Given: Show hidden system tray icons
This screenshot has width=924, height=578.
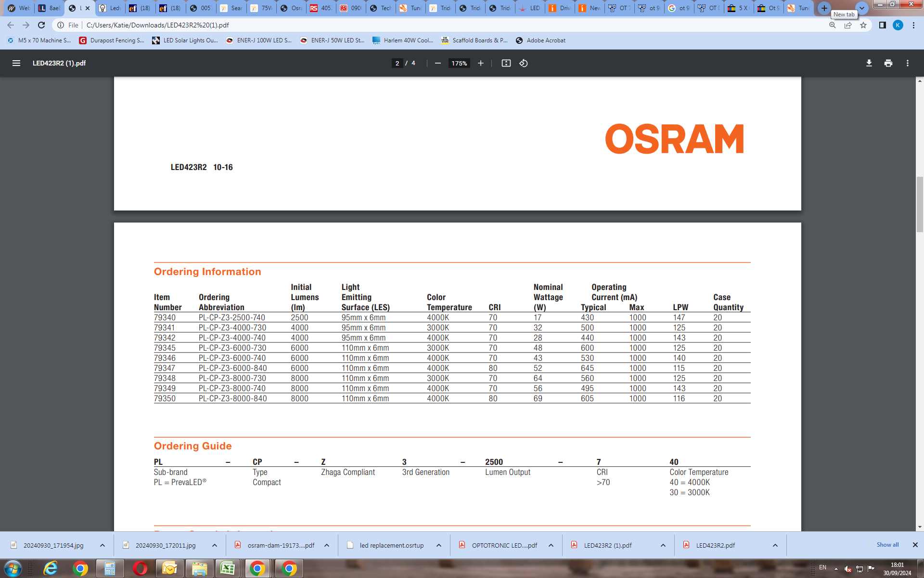Looking at the screenshot, I should tap(836, 569).
